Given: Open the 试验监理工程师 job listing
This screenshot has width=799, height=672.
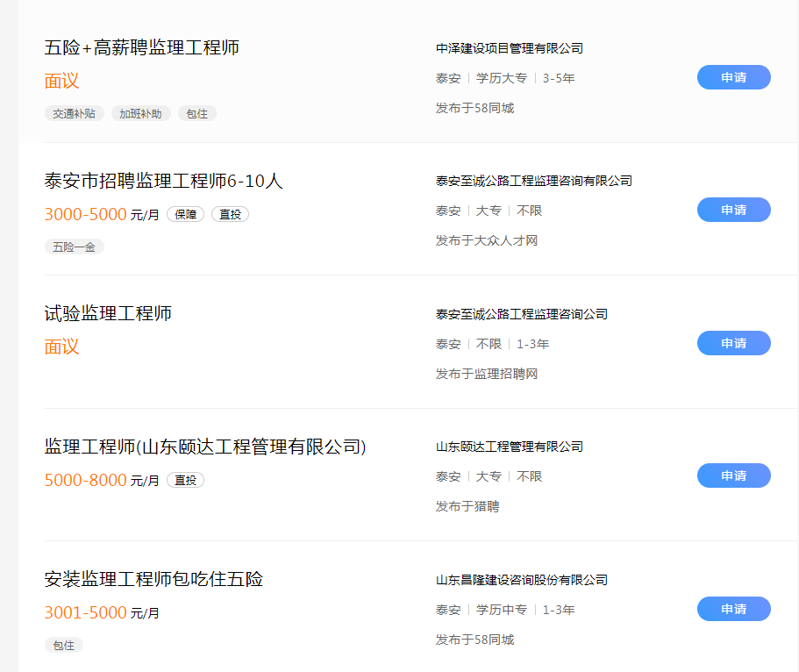Looking at the screenshot, I should (x=108, y=313).
